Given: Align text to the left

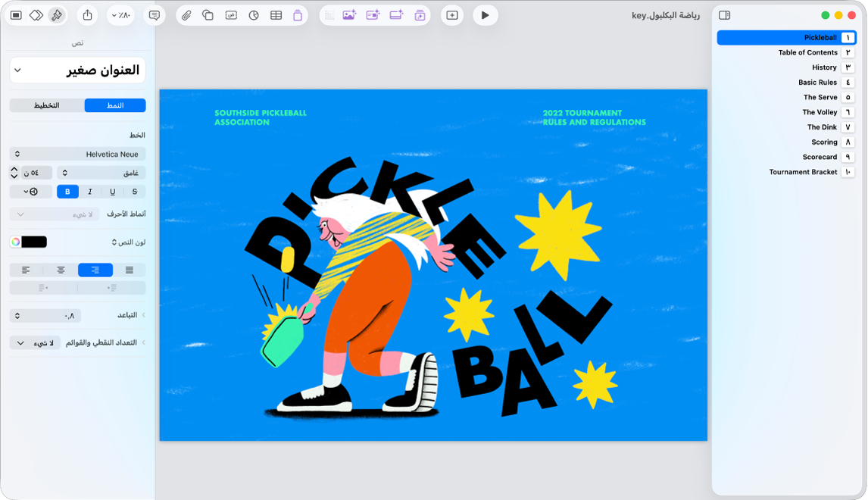Looking at the screenshot, I should click(26, 270).
